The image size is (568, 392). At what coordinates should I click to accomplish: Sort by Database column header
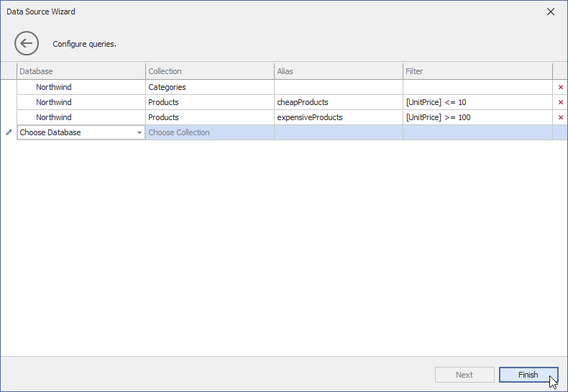(81, 71)
